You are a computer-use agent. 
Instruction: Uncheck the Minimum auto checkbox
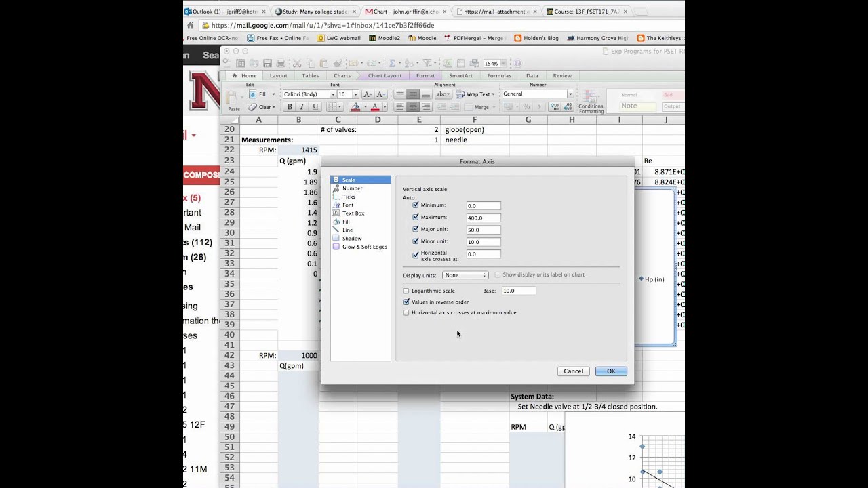point(416,205)
